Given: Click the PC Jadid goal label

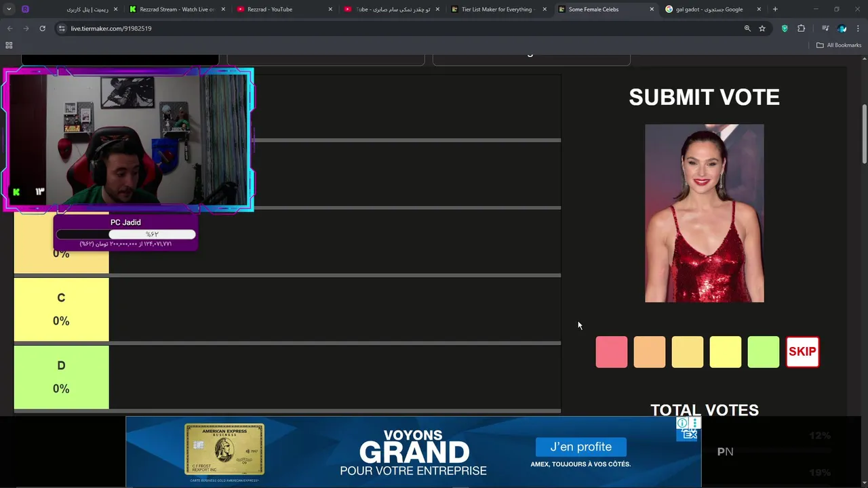Looking at the screenshot, I should [125, 222].
